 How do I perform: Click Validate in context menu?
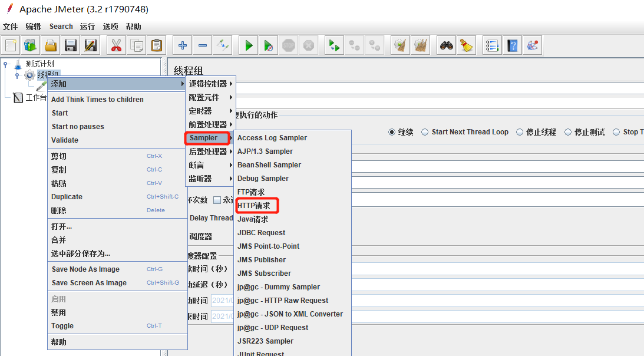tap(117, 140)
